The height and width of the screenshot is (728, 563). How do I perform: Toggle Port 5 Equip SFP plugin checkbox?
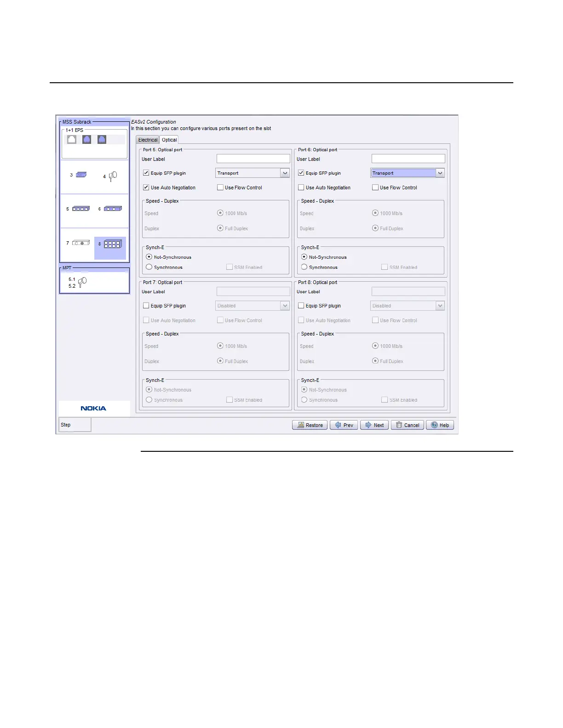pyautogui.click(x=146, y=173)
